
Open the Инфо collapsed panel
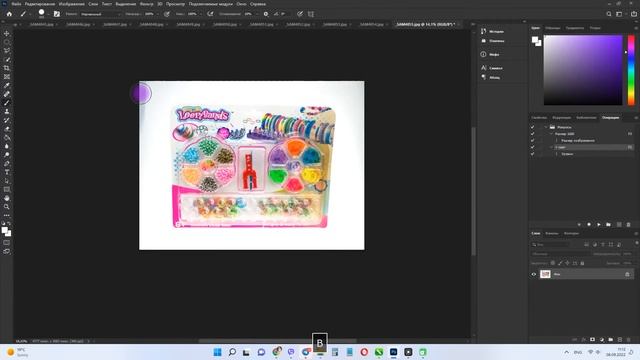(490, 54)
